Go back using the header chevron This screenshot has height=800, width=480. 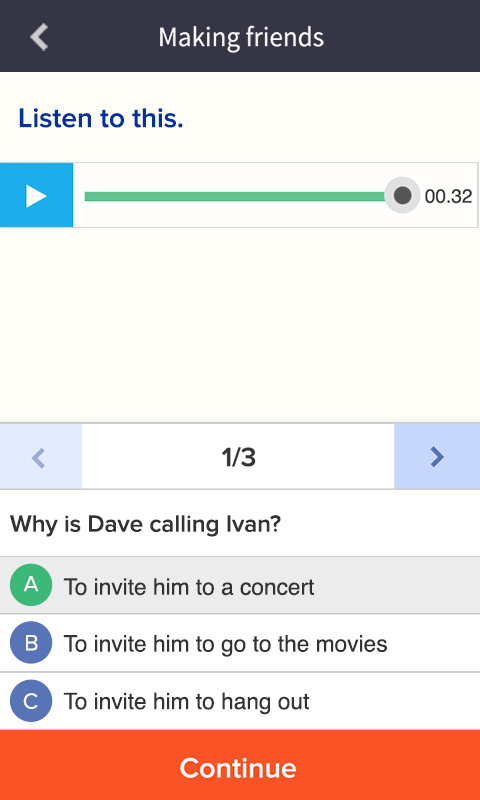(39, 37)
